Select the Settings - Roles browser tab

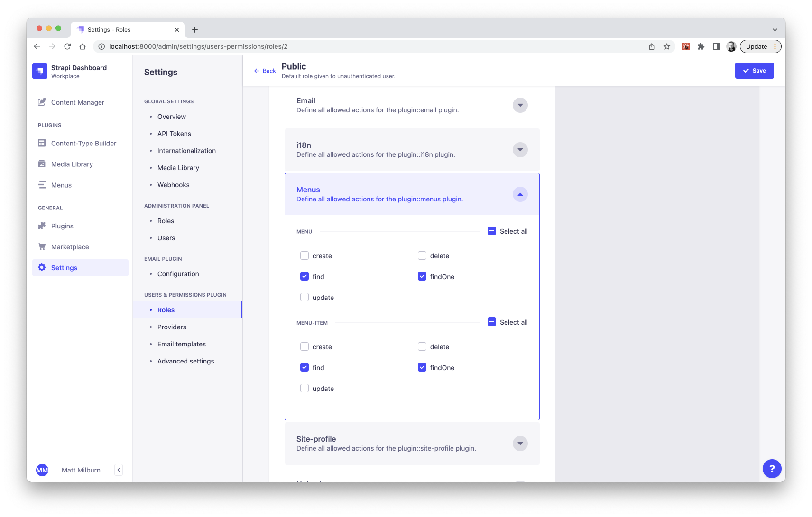128,30
